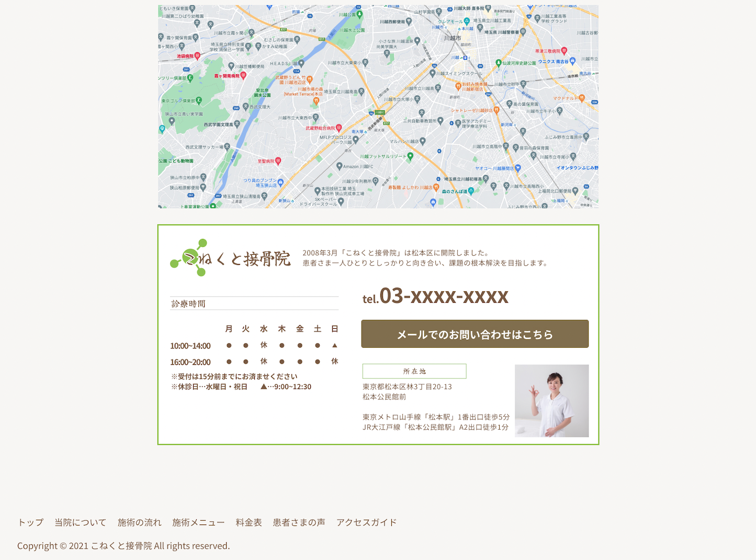Select the マクドナルド restaurant marker
This screenshot has width=756, height=560.
point(582,98)
